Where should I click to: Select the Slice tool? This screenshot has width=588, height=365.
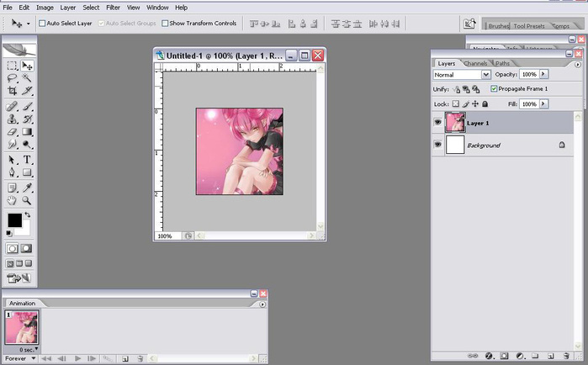tap(27, 91)
